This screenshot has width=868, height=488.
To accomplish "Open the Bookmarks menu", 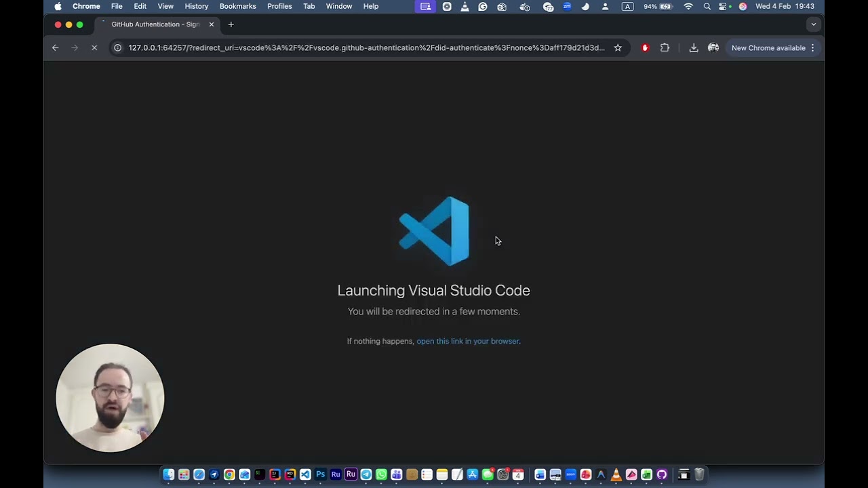I will (238, 6).
